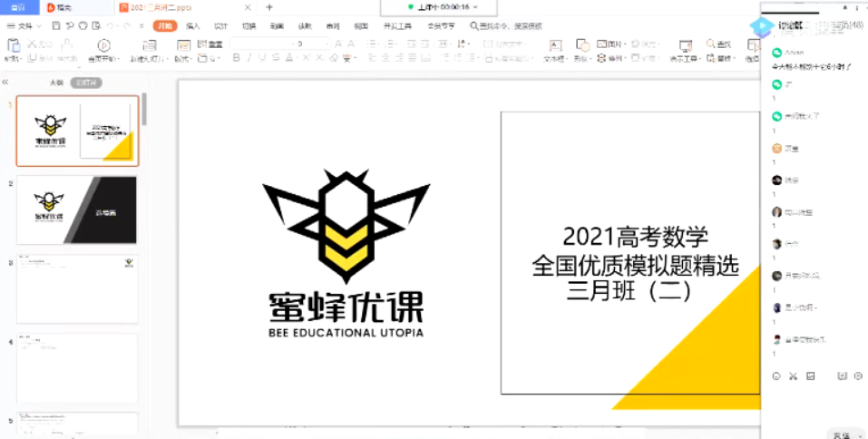Click the Redo arrow icon
This screenshot has height=439, width=868.
[127, 26]
